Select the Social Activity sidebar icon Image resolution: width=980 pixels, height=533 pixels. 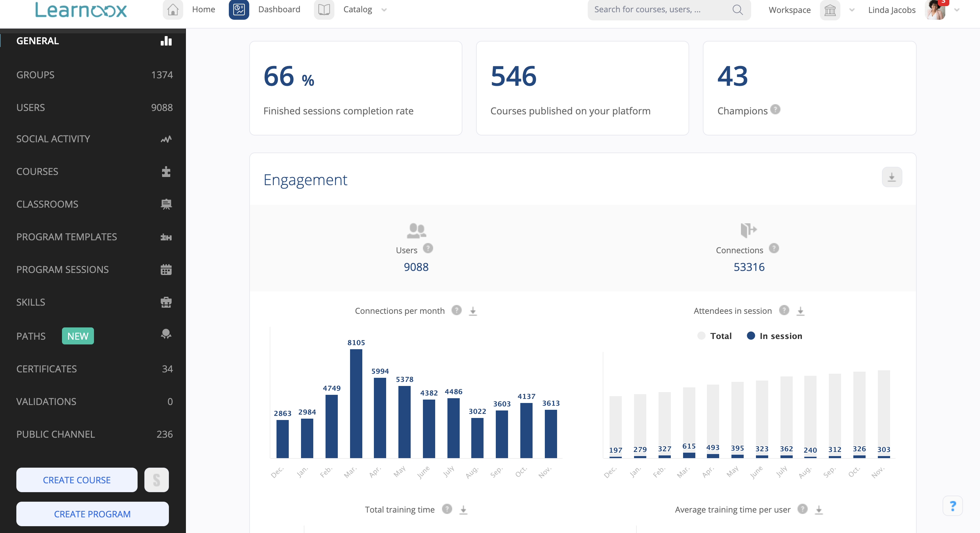click(166, 139)
